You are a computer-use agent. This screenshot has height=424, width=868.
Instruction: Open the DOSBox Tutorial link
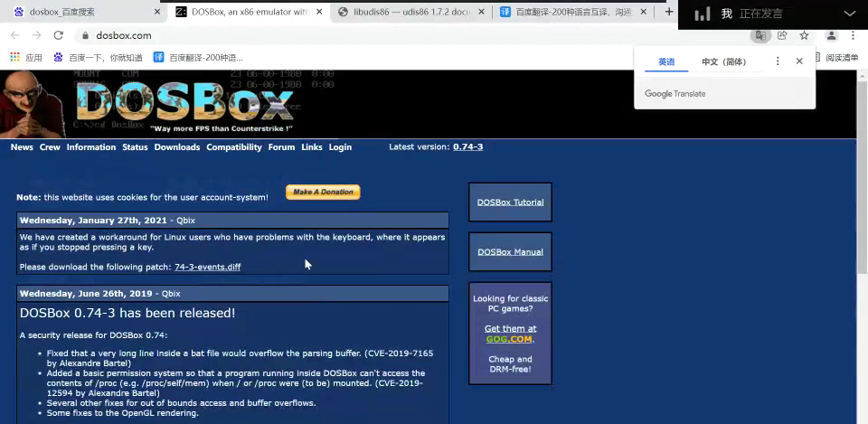(510, 203)
